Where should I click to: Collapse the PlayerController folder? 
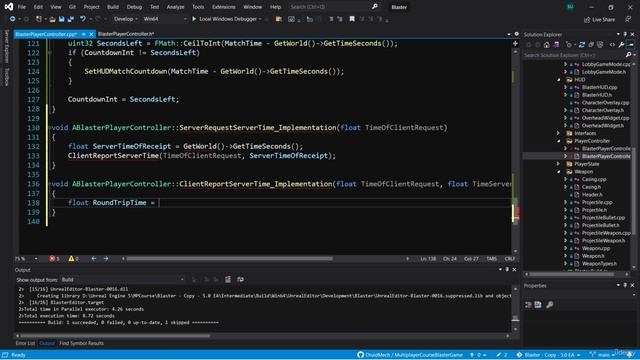559,141
